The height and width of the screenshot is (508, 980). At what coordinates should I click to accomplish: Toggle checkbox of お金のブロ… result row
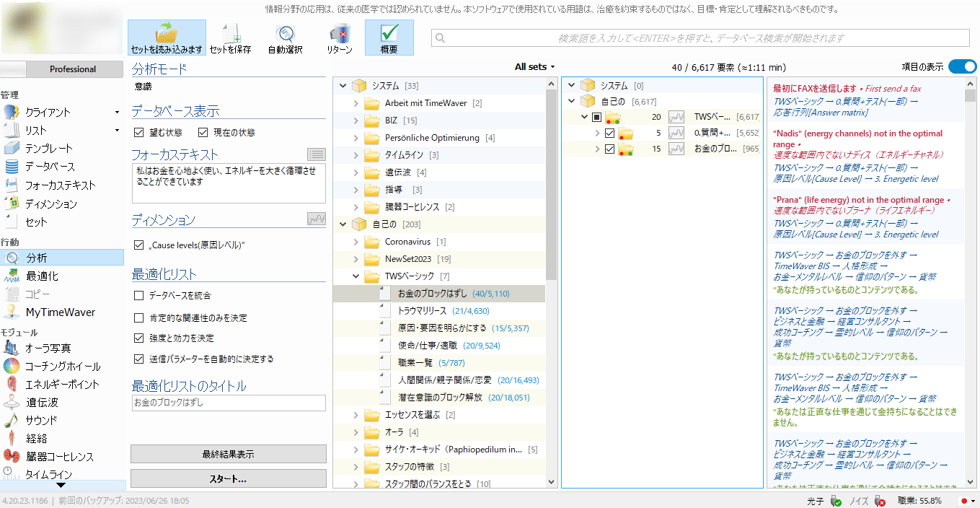(x=610, y=149)
